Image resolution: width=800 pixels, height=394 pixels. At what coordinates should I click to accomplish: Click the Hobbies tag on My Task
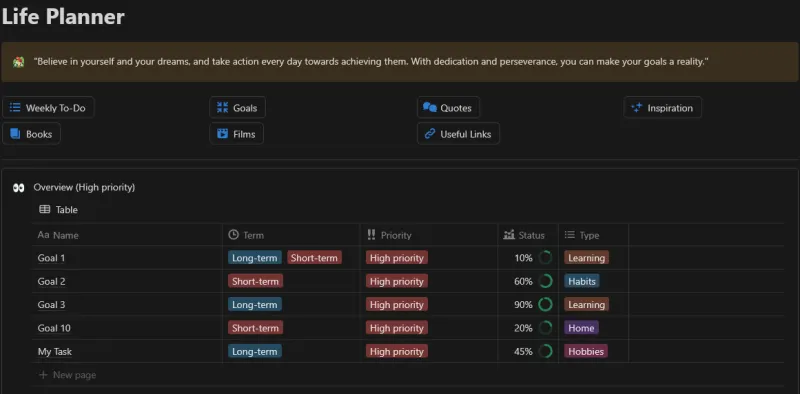[x=586, y=352]
